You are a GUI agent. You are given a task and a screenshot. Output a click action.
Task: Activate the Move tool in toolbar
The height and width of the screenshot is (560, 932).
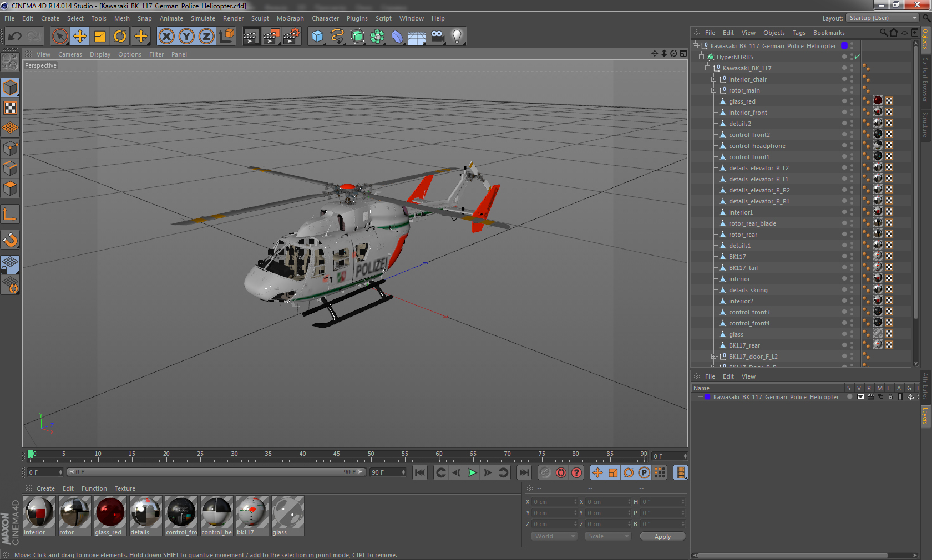pyautogui.click(x=80, y=37)
